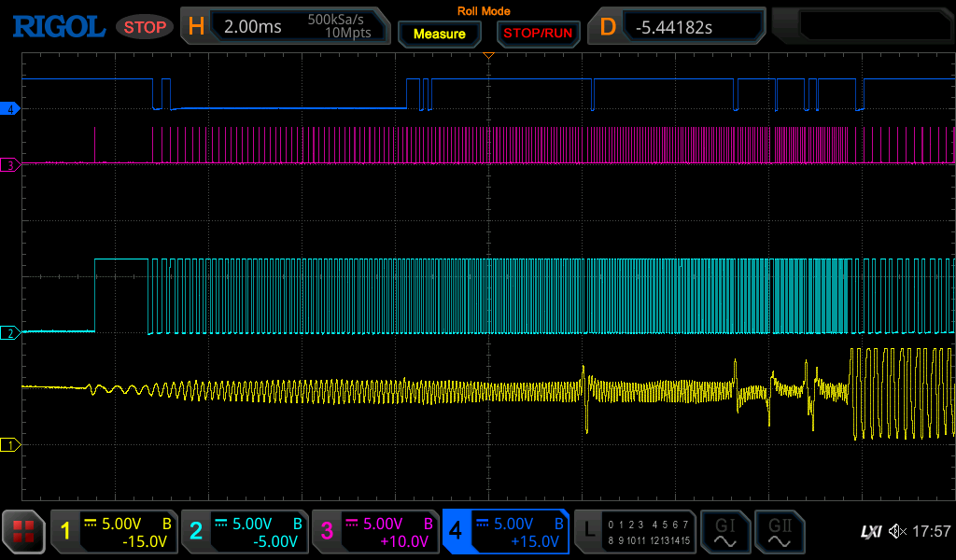Viewport: 956px width, 560px height.
Task: Click the channel 1 coupling icon
Action: point(91,524)
